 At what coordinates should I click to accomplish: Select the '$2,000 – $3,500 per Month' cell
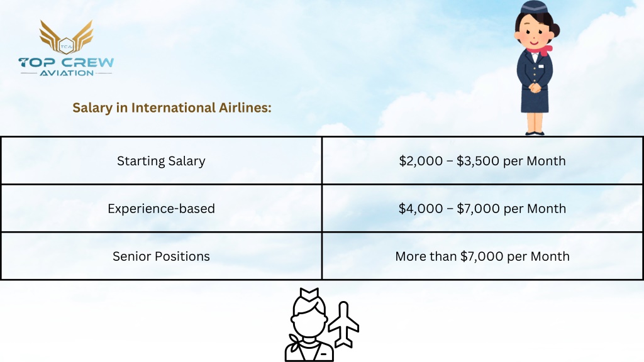(482, 160)
